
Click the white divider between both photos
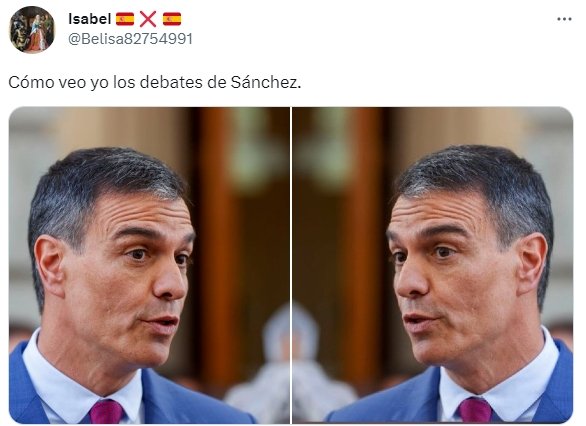pos(291,265)
